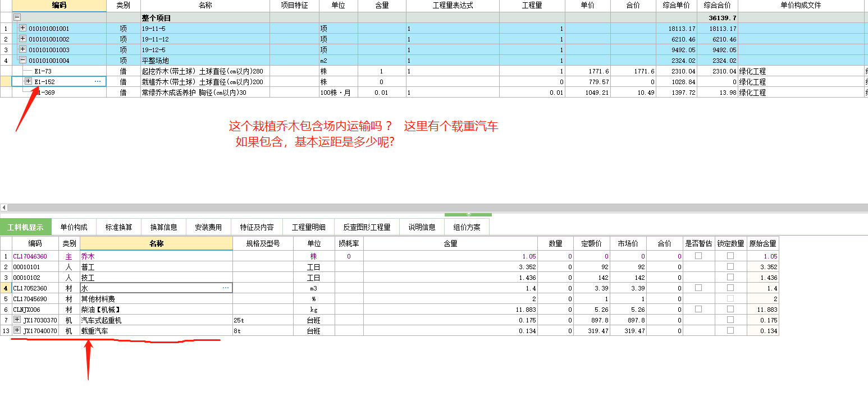This screenshot has height=406, width=868.
Task: Open the 反查图形工程量 tab
Action: 367,227
